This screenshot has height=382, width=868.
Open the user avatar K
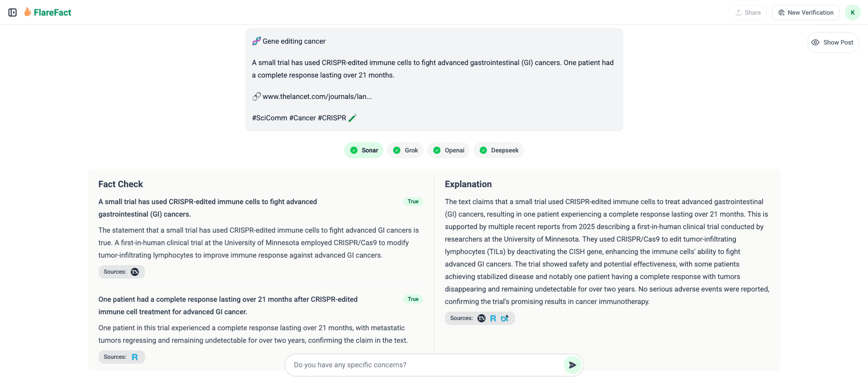click(852, 12)
